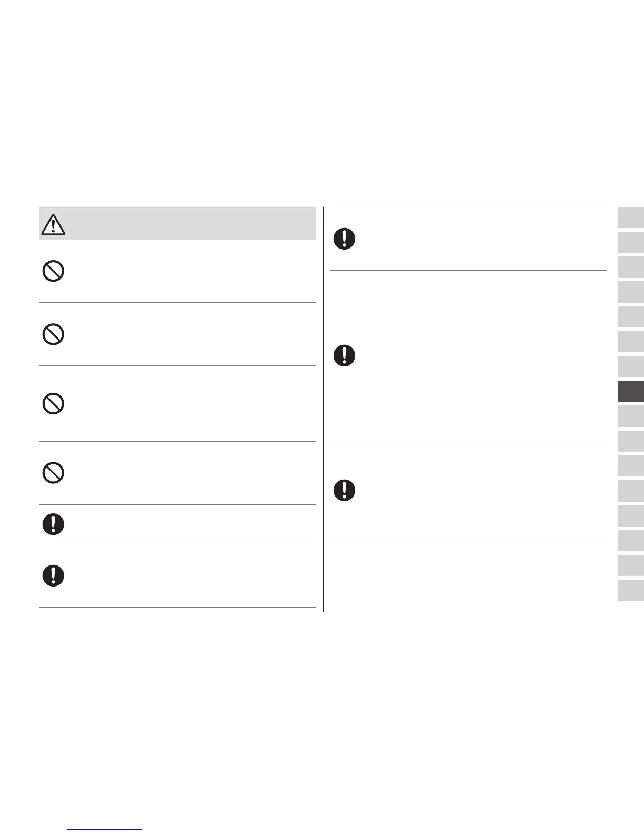Click the first prohibition circle icon
This screenshot has height=834, width=644.
point(53,272)
